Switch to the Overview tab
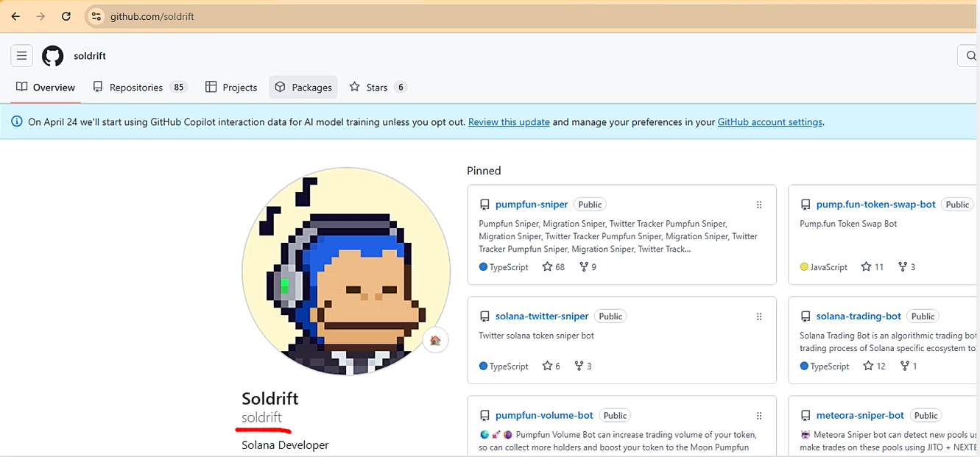This screenshot has height=457, width=980. click(46, 88)
